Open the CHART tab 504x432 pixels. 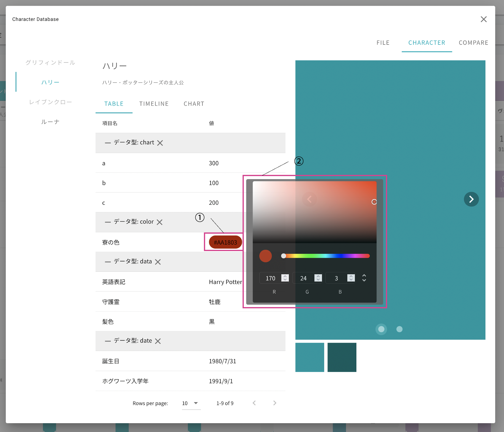tap(194, 104)
